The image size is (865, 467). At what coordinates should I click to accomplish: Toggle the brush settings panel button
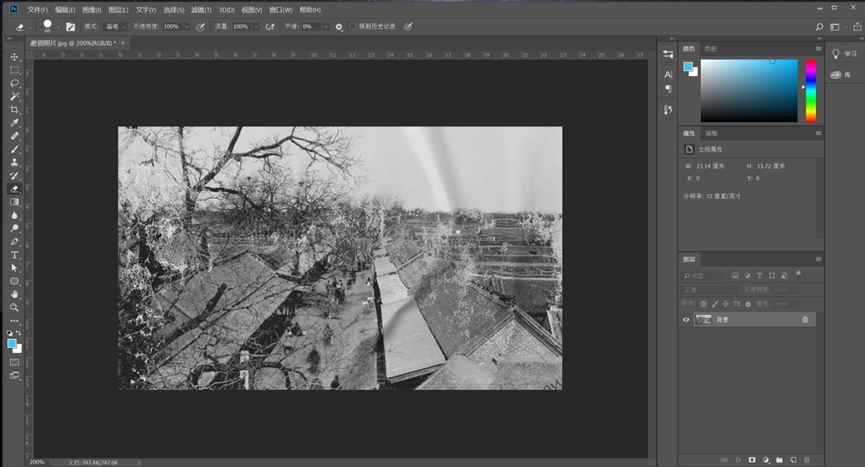pos(70,27)
